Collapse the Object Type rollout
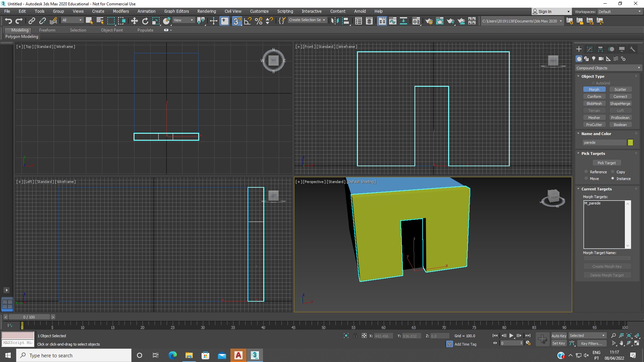Screen dimensions: 644x362 593,76
